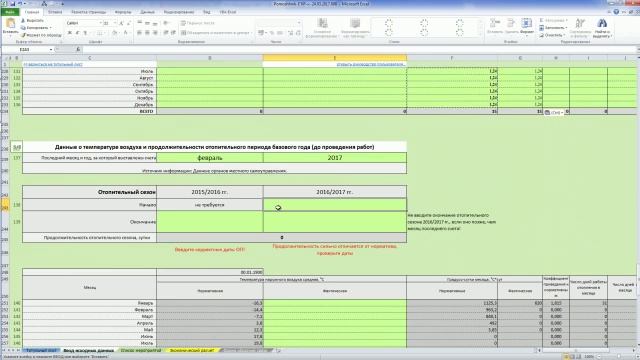This screenshot has width=640, height=360.
Task: Save the workbook via quick access icon
Action: coord(13,4)
